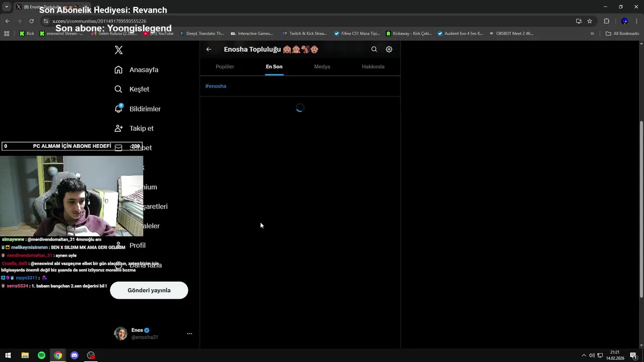Open Kickaway bookmark
Image resolution: width=644 pixels, height=362 pixels.
click(409, 34)
